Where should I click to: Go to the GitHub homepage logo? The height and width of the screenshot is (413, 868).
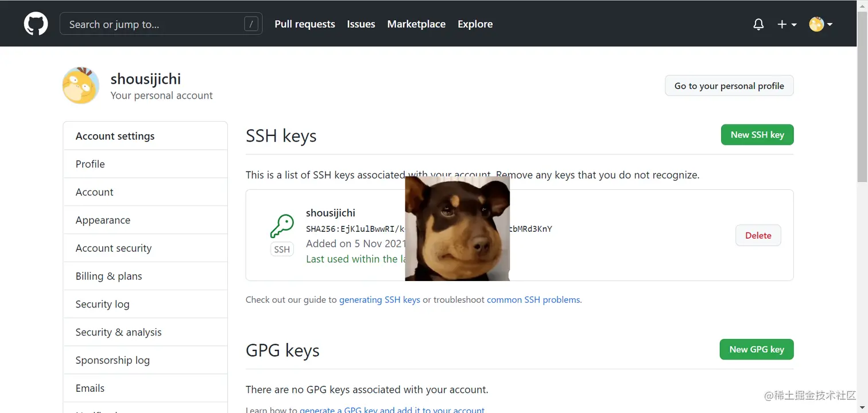click(36, 24)
